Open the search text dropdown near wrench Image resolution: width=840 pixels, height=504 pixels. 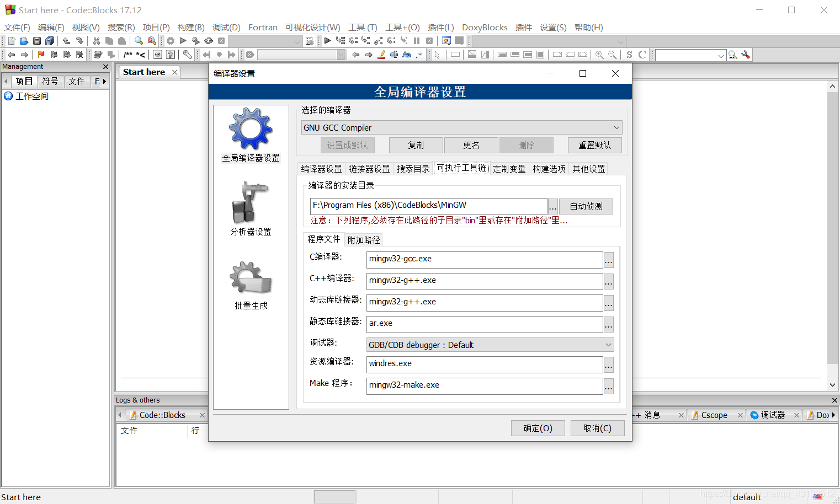(691, 55)
